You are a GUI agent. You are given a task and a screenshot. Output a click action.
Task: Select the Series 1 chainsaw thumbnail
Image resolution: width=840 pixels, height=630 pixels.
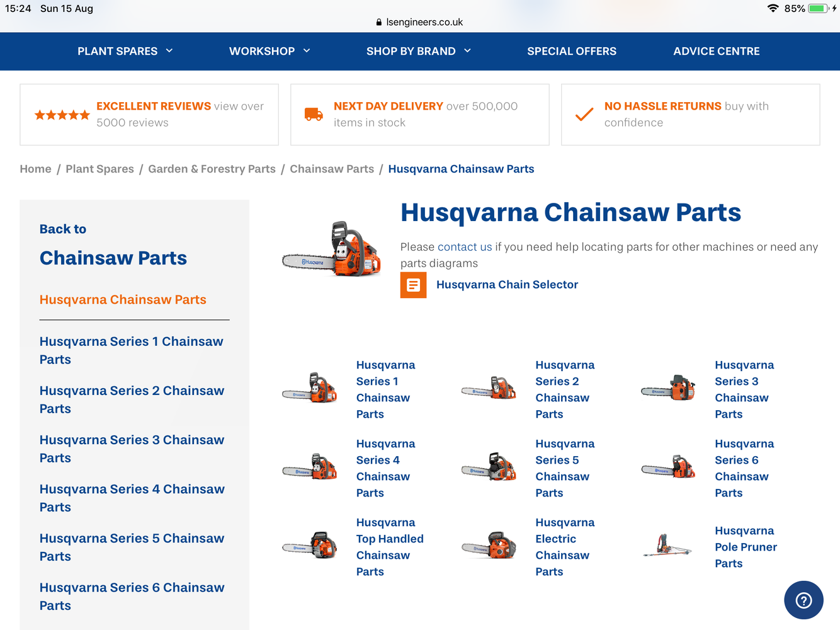click(x=310, y=388)
